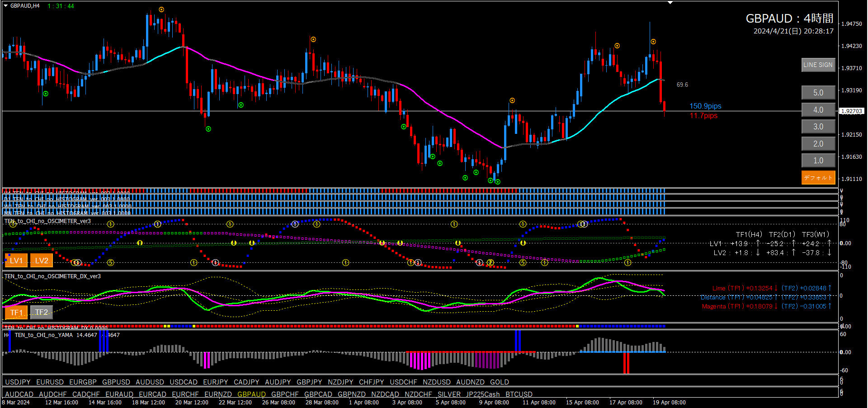The image size is (868, 408).
Task: Show the GBPCAD chart
Action: coord(318,394)
